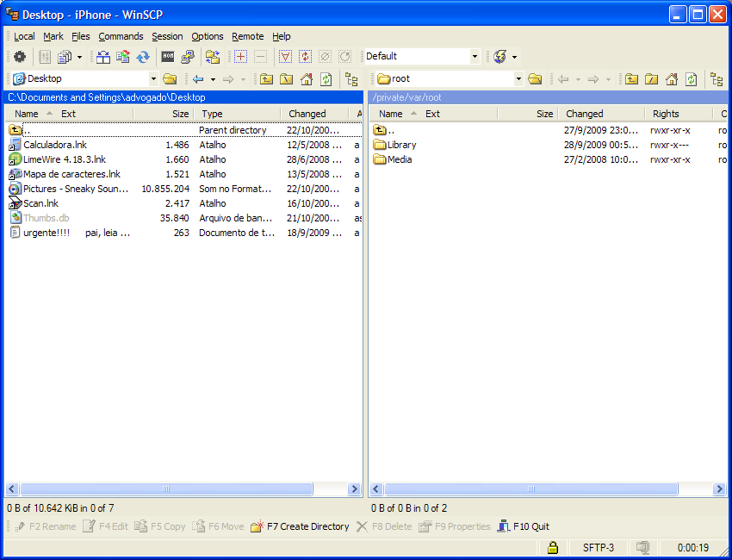Open in PuTTY icon
The height and width of the screenshot is (560, 732).
click(x=188, y=57)
